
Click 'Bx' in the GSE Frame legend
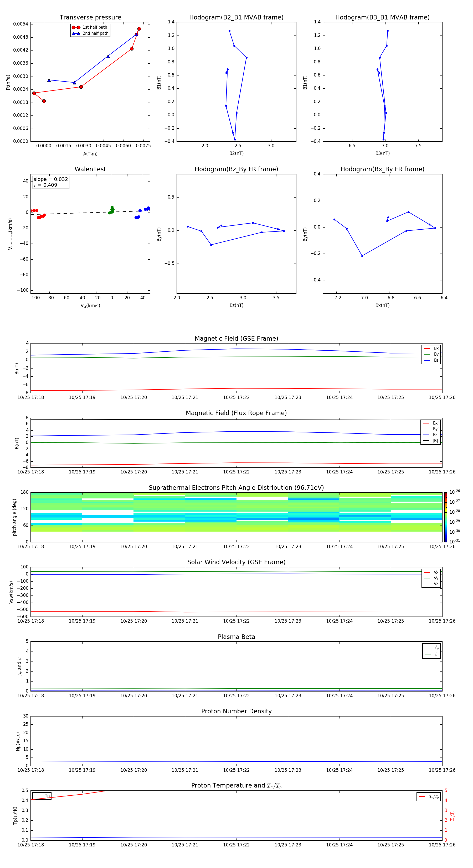[431, 349]
